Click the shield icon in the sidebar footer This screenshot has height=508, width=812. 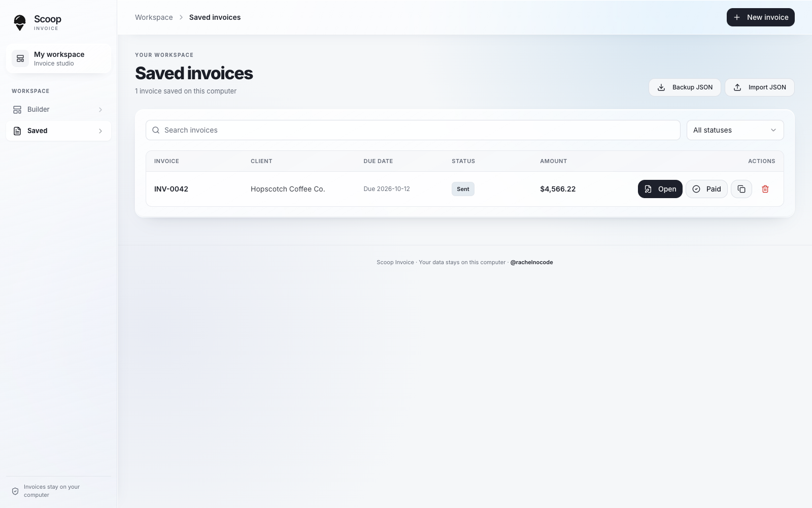pyautogui.click(x=15, y=491)
